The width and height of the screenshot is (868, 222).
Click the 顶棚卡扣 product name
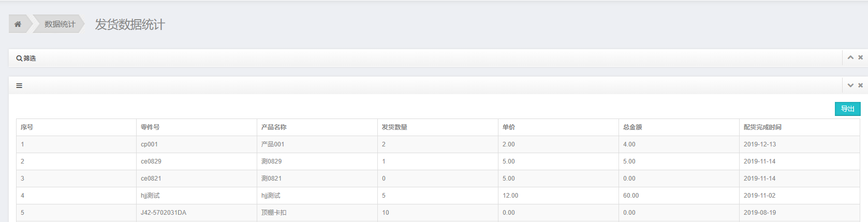coord(274,213)
